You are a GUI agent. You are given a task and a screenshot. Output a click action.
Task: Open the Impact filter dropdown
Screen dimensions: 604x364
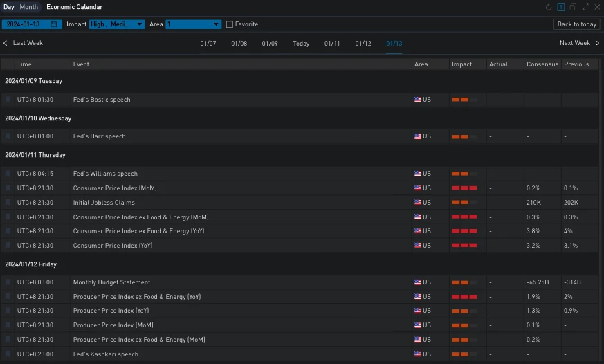pyautogui.click(x=117, y=24)
